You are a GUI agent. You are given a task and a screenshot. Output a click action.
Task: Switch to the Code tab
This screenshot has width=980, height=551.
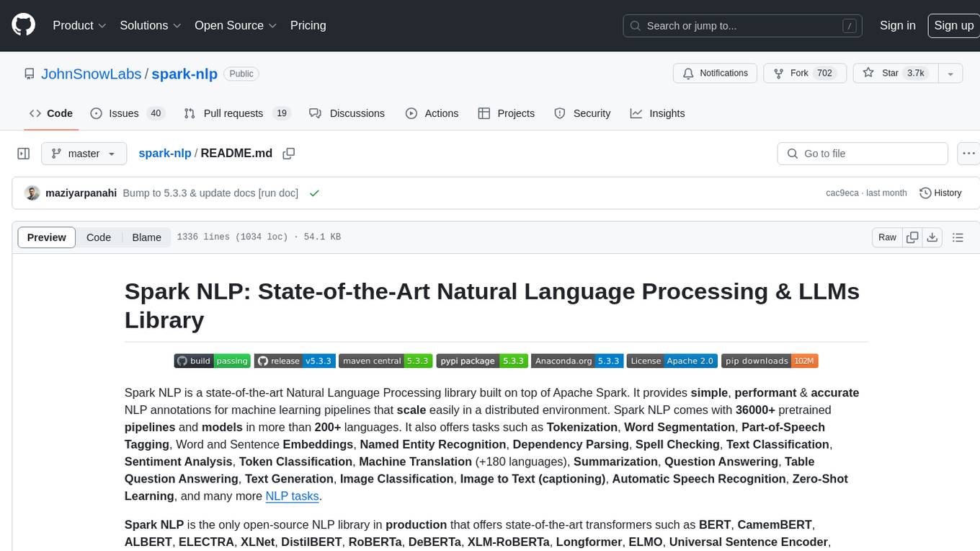[51, 113]
